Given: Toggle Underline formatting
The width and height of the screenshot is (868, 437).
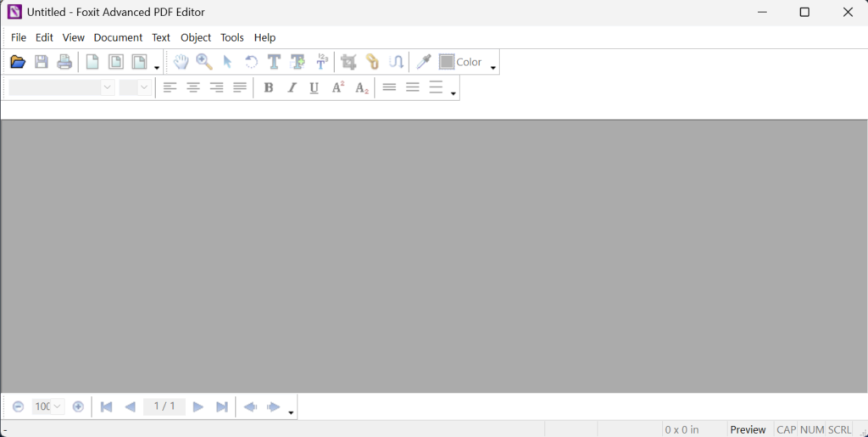Looking at the screenshot, I should pos(314,87).
